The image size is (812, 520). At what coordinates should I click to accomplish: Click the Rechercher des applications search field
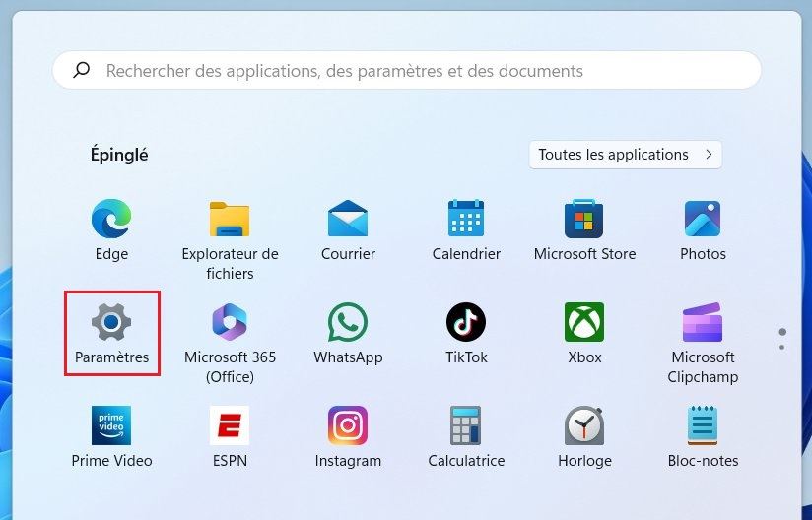click(407, 70)
